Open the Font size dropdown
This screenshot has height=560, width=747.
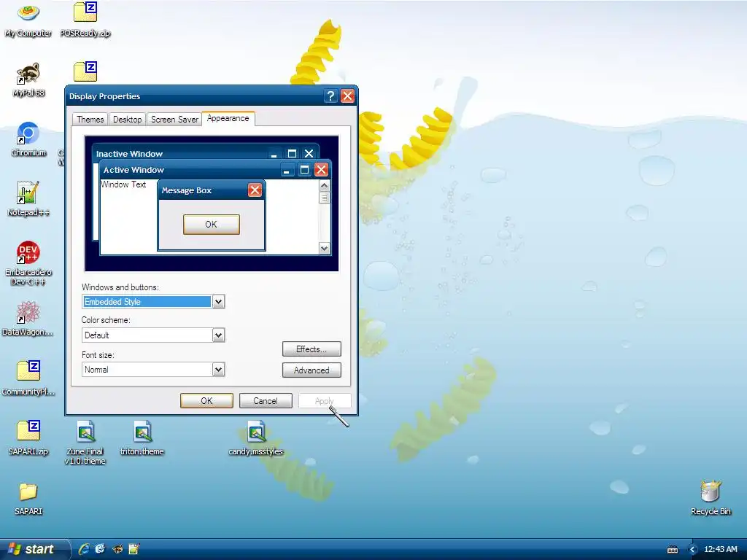click(218, 370)
